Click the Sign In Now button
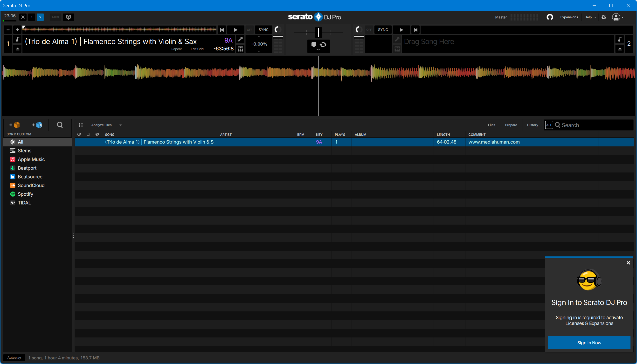This screenshot has height=364, width=637. [589, 343]
